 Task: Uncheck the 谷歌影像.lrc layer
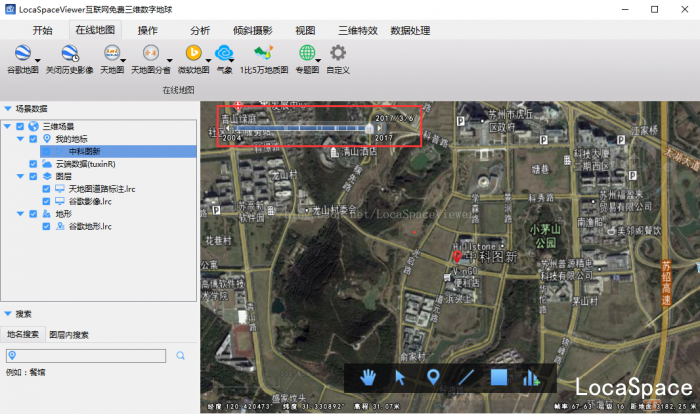(46, 201)
